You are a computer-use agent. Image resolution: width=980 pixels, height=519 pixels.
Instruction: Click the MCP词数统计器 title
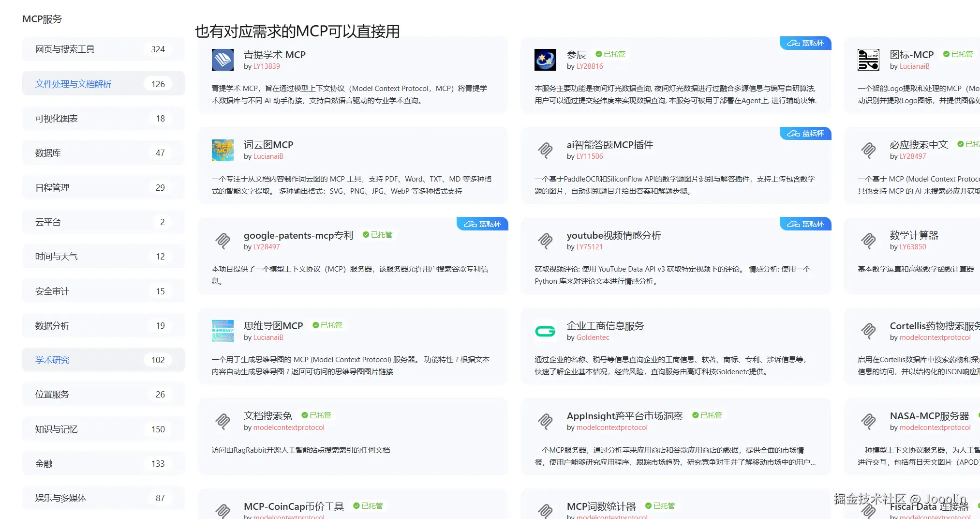[x=601, y=506]
